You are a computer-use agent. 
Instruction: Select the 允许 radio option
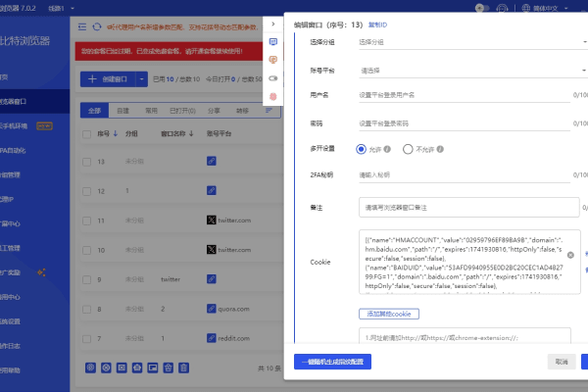click(361, 149)
